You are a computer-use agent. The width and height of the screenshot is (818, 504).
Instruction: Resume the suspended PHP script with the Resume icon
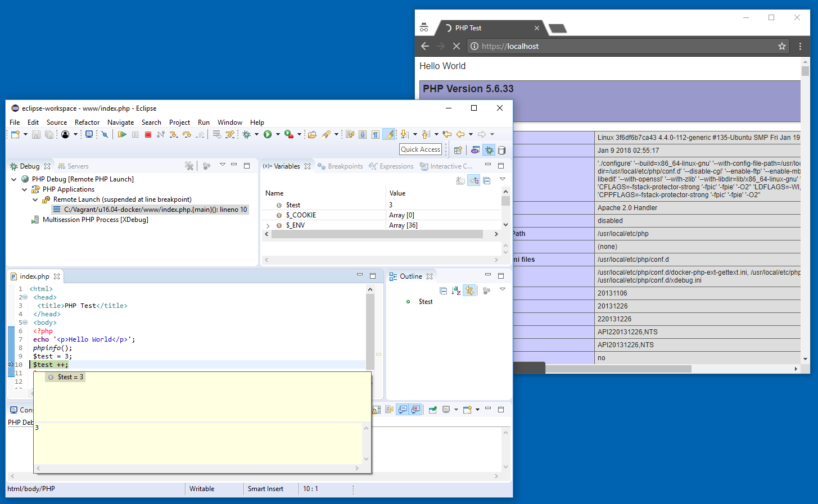coord(121,134)
